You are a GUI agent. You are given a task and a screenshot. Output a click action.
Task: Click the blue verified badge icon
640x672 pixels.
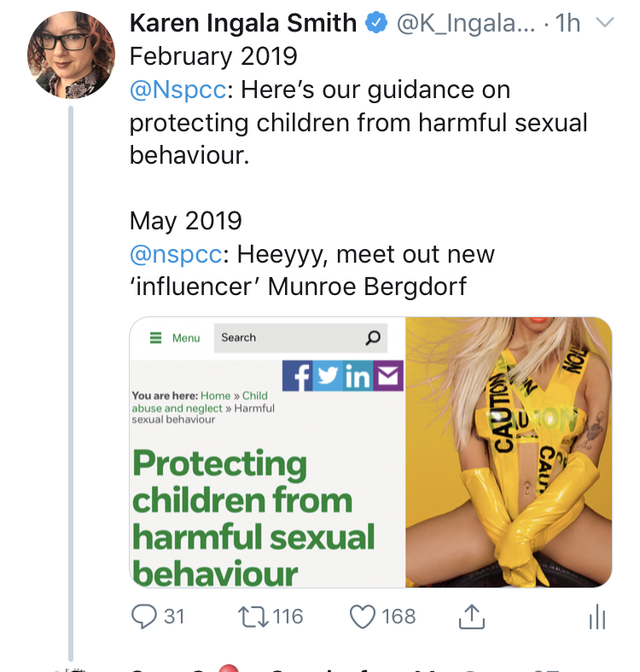[376, 24]
